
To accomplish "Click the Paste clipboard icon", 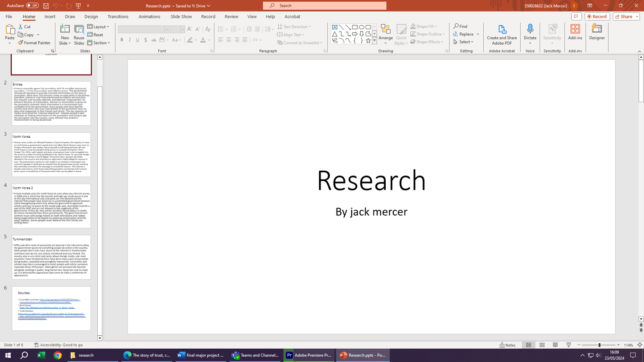I will (10, 29).
